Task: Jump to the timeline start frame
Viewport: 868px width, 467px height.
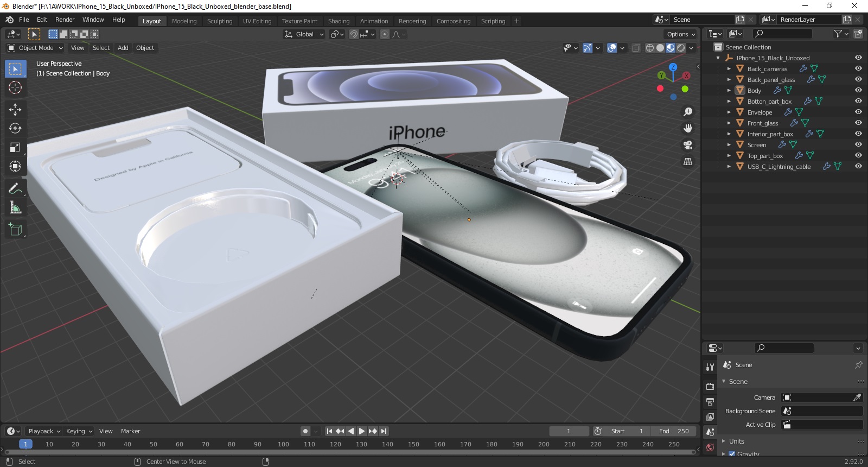Action: click(329, 431)
